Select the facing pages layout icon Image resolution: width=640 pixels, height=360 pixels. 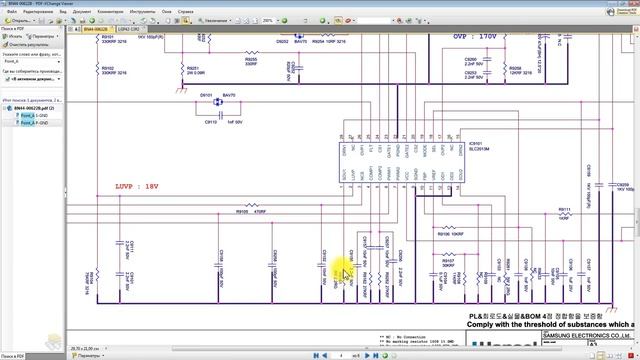(610, 356)
